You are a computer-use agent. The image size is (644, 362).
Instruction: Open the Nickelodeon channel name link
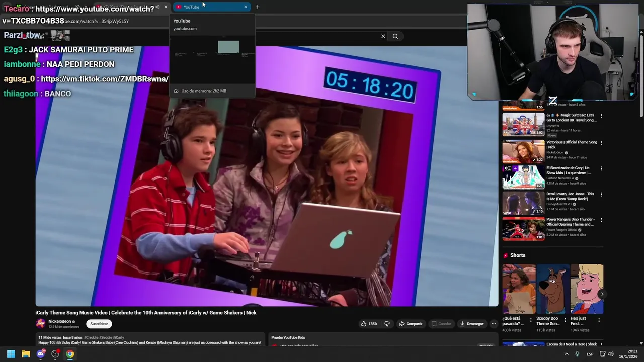(59, 321)
